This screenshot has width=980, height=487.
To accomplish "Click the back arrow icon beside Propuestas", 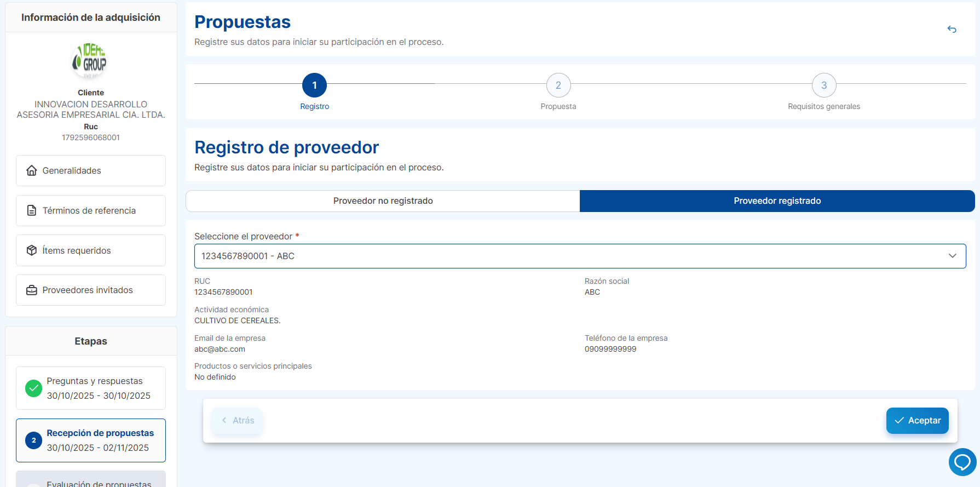I will click(x=952, y=29).
